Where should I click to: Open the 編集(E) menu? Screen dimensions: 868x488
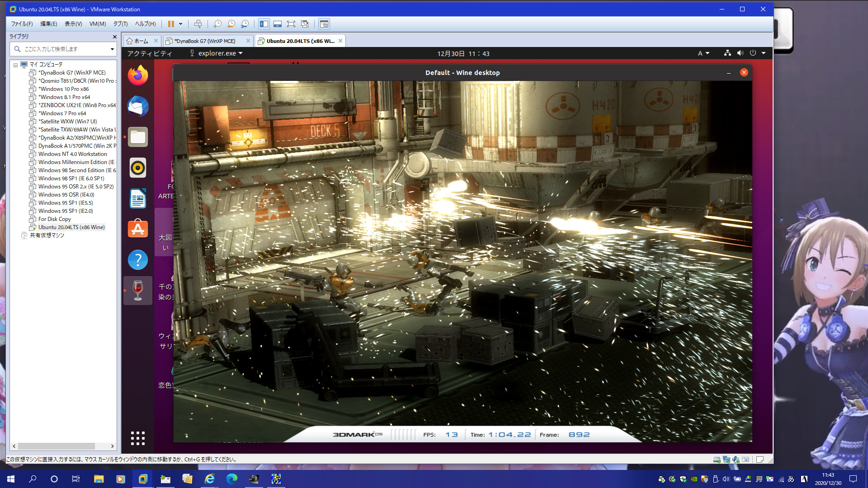click(49, 24)
